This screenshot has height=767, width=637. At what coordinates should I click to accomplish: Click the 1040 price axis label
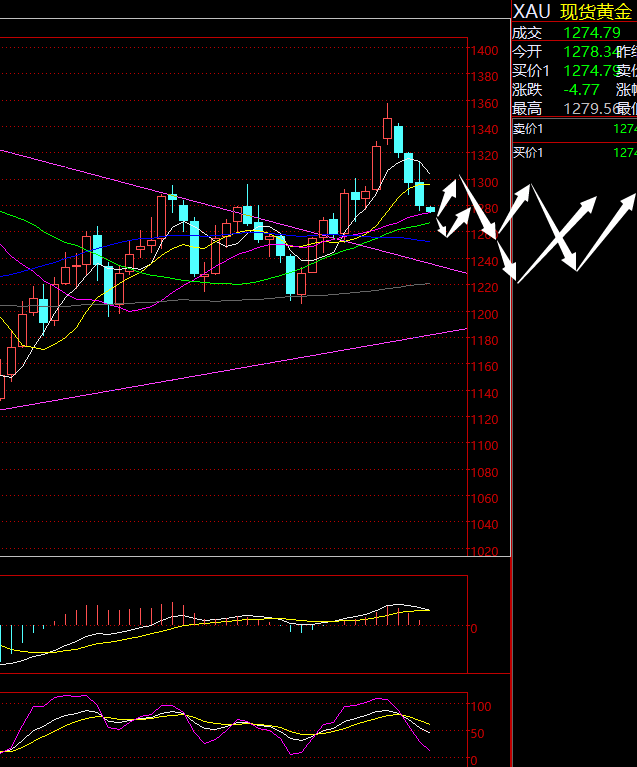point(484,524)
